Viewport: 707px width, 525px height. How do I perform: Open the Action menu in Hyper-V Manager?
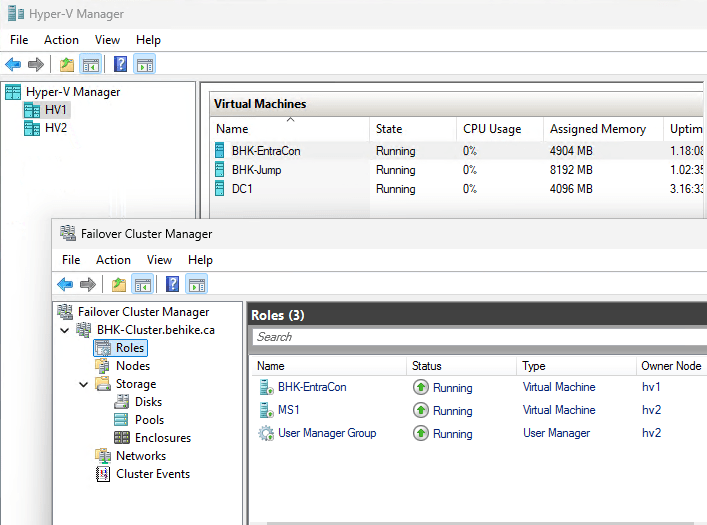[61, 40]
